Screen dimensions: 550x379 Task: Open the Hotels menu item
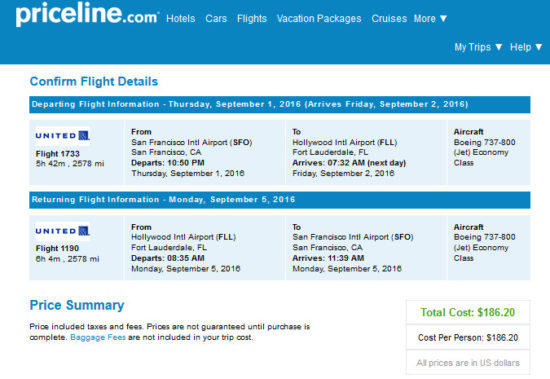(181, 19)
